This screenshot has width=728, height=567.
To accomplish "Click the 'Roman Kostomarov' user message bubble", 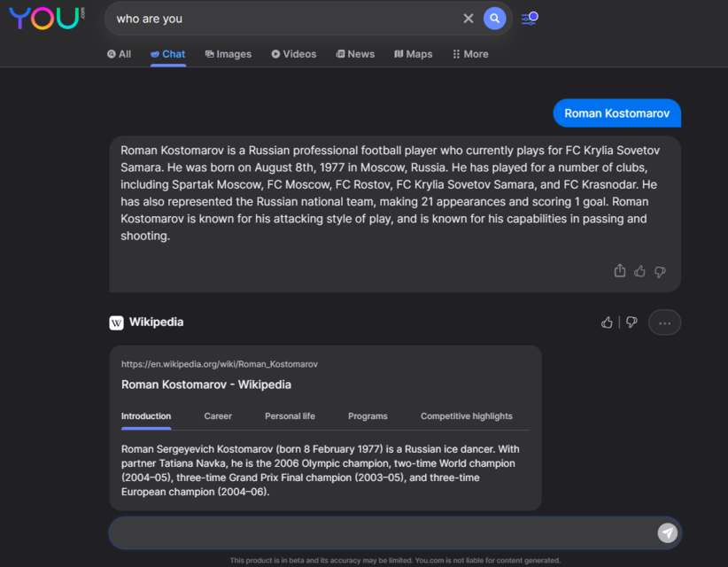I will click(x=617, y=113).
